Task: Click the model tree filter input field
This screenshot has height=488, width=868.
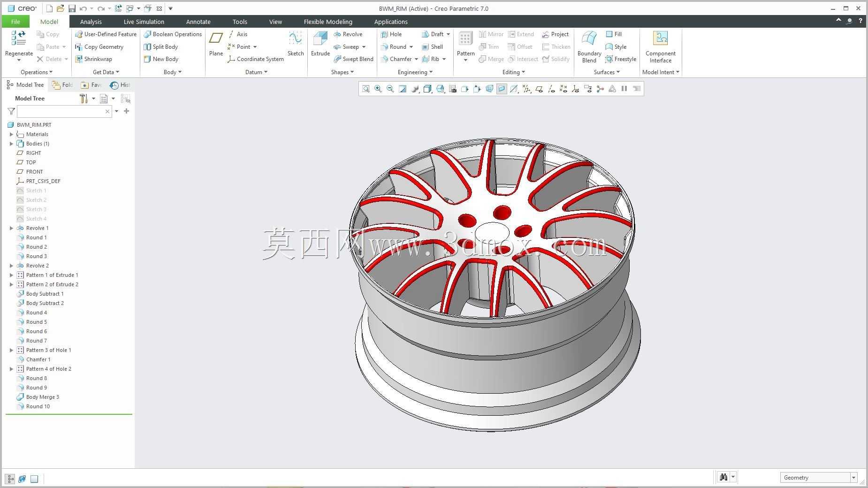Action: 64,112
